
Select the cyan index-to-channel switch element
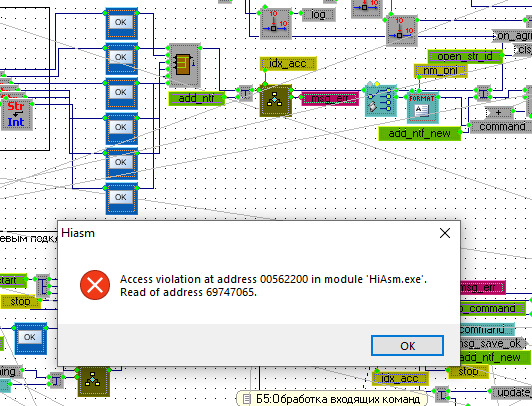click(381, 101)
